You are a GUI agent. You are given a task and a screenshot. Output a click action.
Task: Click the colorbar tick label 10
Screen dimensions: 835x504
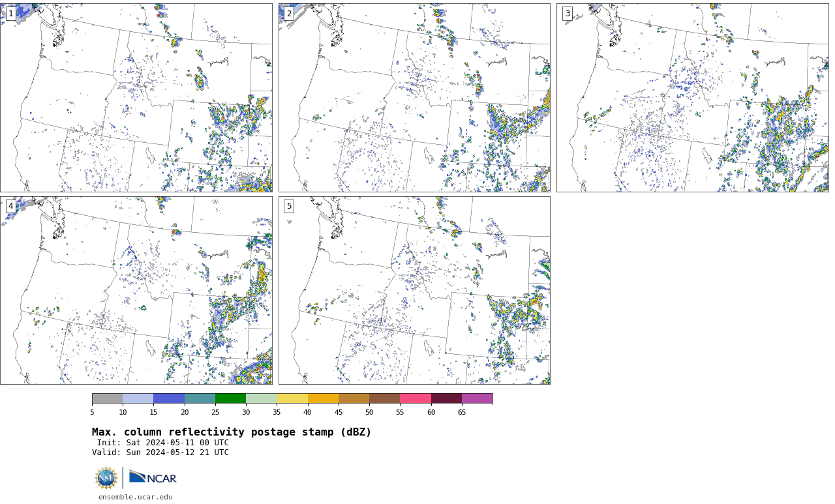[x=123, y=412]
